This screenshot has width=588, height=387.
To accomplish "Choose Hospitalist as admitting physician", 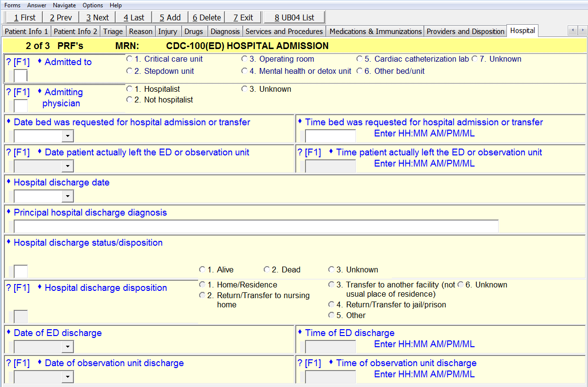I will (129, 89).
